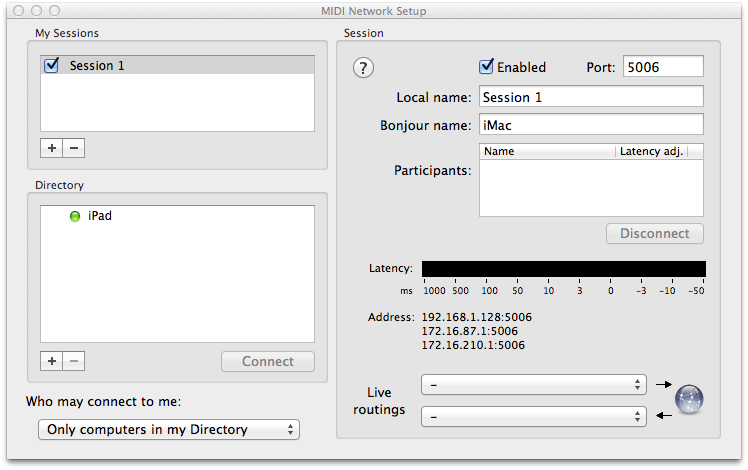
Task: Close the MIDI Network Setup window
Action: tap(19, 10)
